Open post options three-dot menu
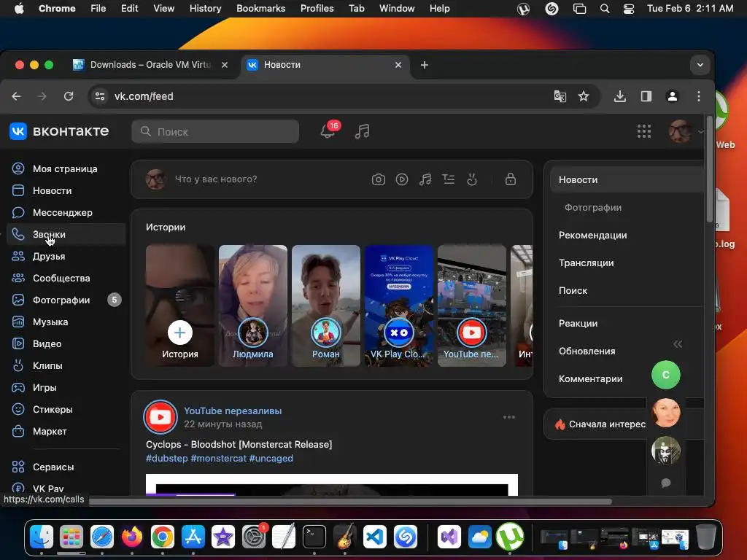This screenshot has height=560, width=747. [x=508, y=417]
